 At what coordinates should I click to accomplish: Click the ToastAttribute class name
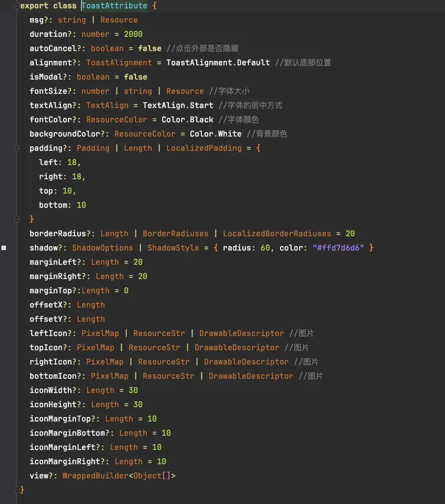click(x=114, y=6)
